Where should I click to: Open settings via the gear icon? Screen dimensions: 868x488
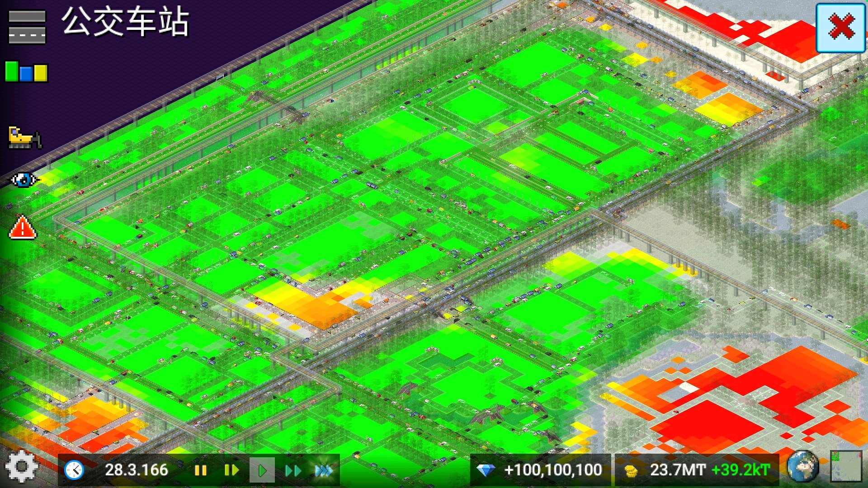21,466
